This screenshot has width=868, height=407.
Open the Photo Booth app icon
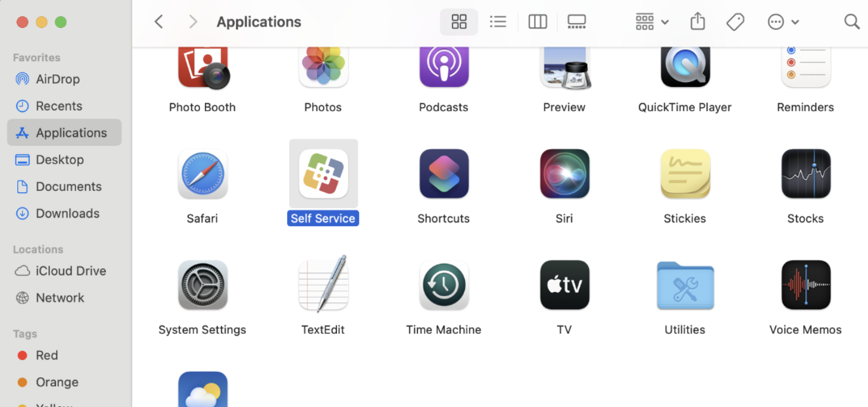click(x=204, y=68)
